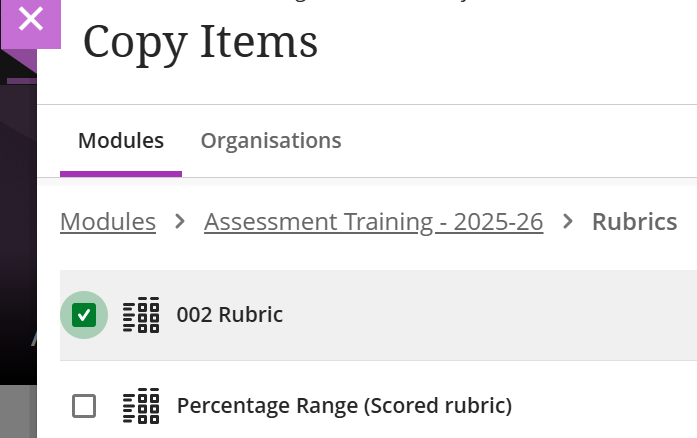Click the 002 Rubric grid icon
The width and height of the screenshot is (697, 438).
tap(141, 315)
